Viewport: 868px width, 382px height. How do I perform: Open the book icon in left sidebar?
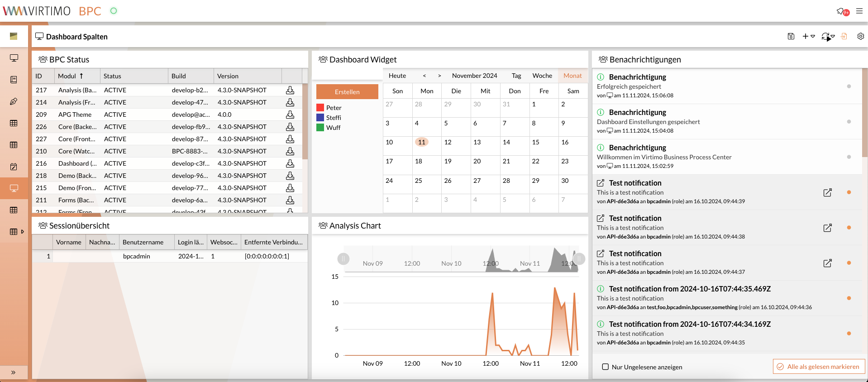(14, 80)
